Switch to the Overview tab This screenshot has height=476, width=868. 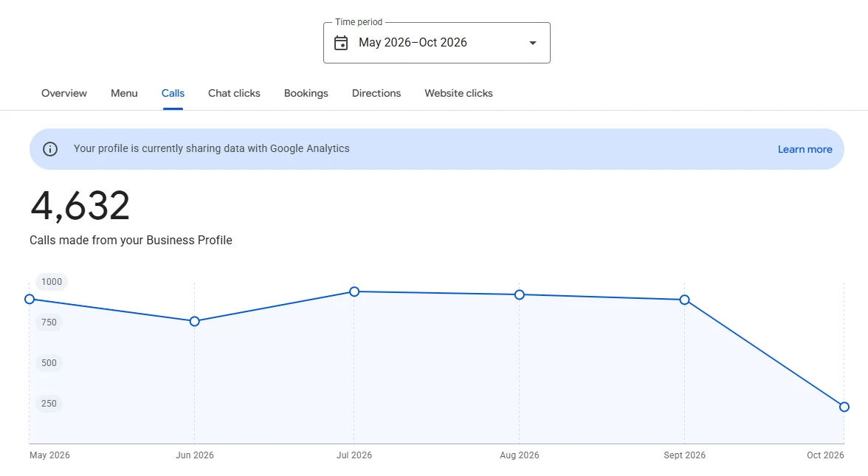(64, 94)
